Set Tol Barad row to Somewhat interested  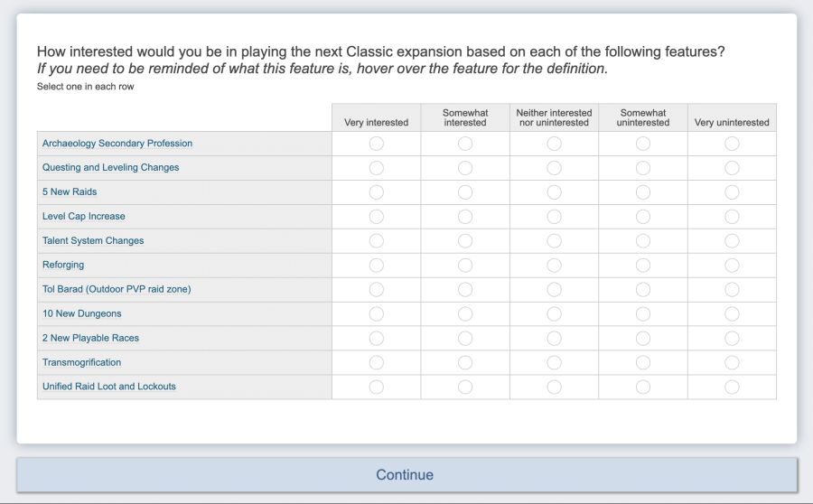point(465,290)
